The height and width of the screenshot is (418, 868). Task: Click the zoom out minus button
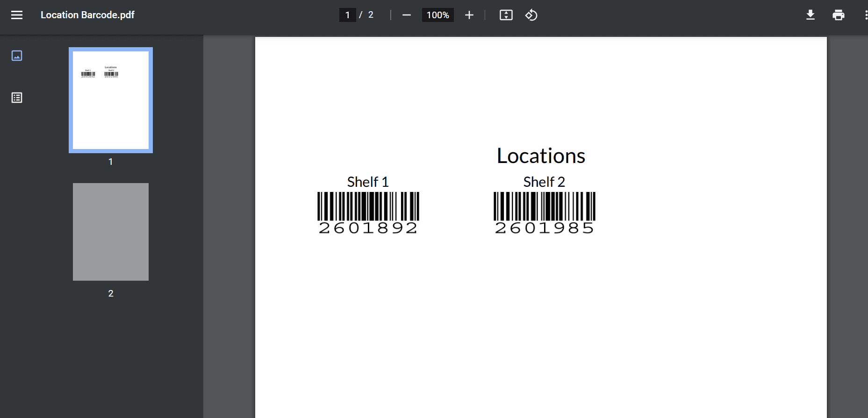[x=407, y=15]
